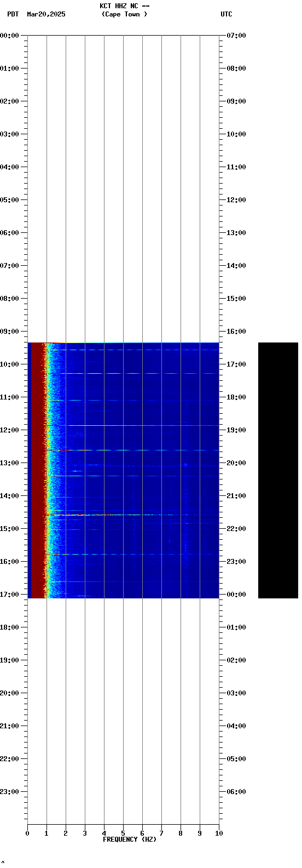Click '12:00' on the UTC axis

pyautogui.click(x=236, y=200)
